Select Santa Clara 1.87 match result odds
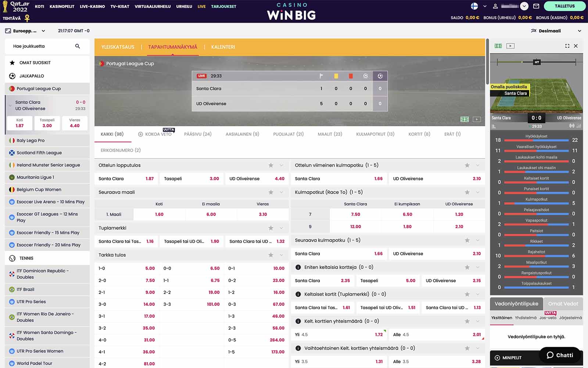The height and width of the screenshot is (368, 588). pyautogui.click(x=126, y=179)
